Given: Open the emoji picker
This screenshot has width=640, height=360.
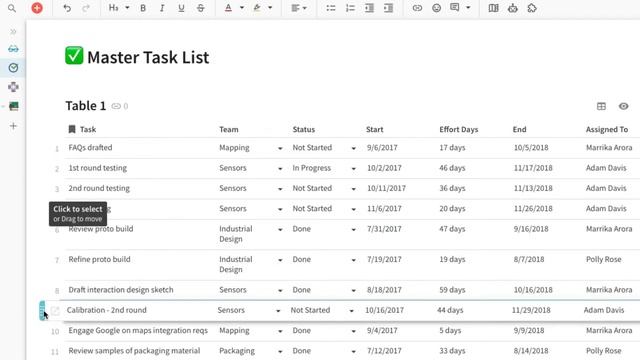Looking at the screenshot, I should (436, 8).
